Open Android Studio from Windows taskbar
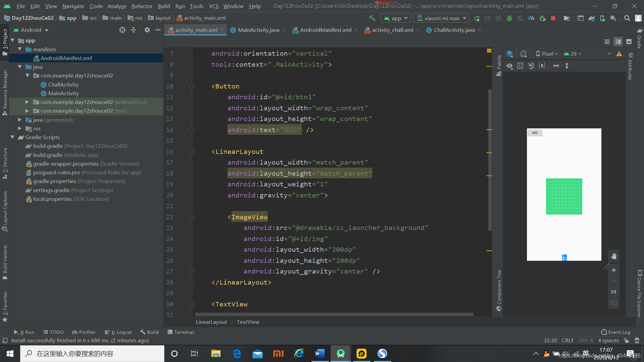Image resolution: width=644 pixels, height=362 pixels. pyautogui.click(x=341, y=353)
